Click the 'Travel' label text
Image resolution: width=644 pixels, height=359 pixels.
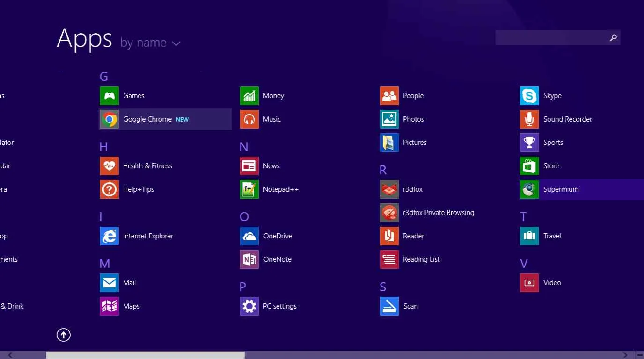[552, 236]
